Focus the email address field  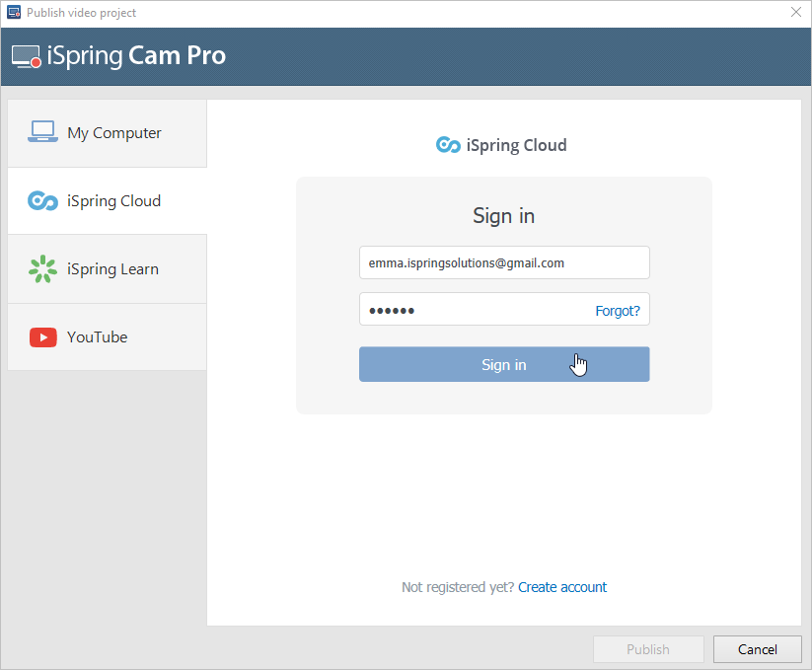tap(504, 262)
